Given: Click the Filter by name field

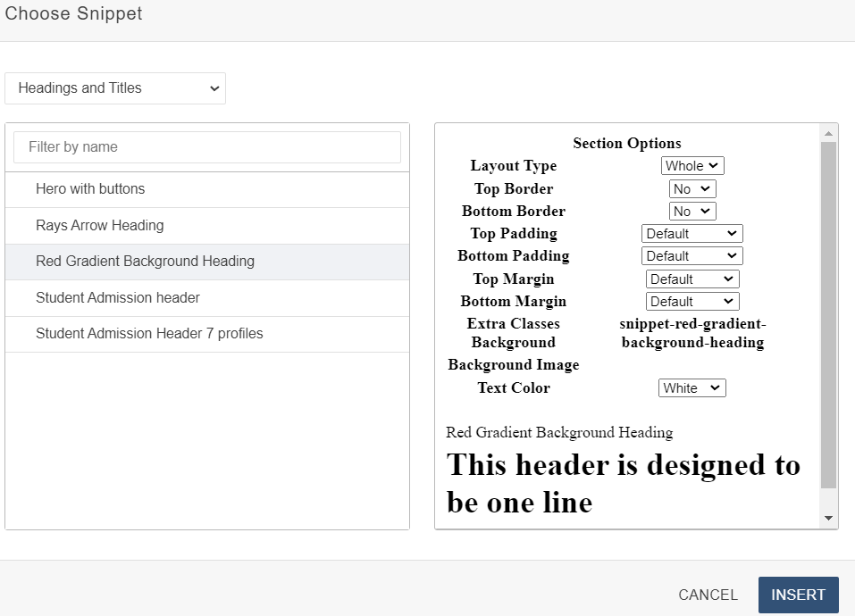Looking at the screenshot, I should coord(207,147).
